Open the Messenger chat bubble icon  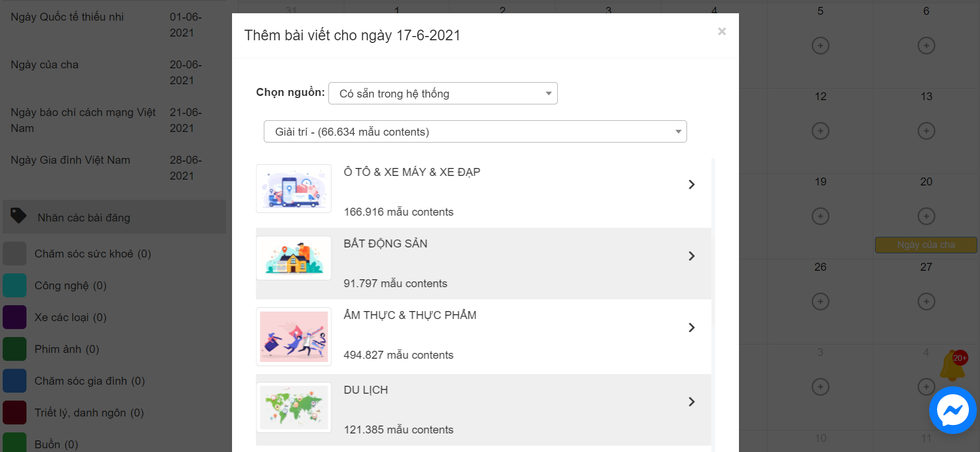click(x=952, y=410)
